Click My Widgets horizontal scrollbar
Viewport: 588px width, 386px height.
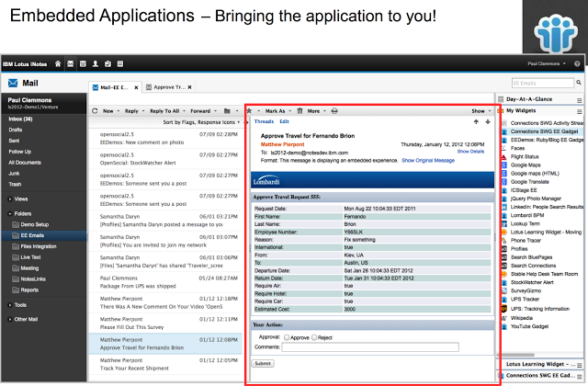click(x=517, y=355)
